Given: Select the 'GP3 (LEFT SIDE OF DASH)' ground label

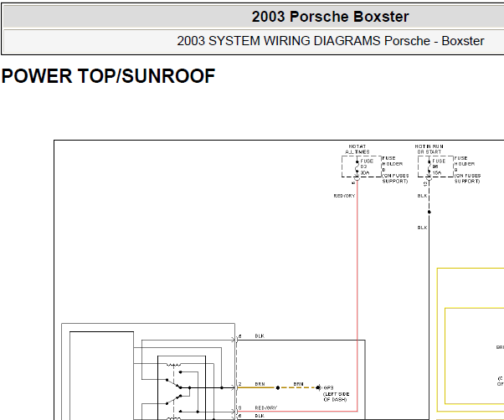Looking at the screenshot, I should [x=337, y=394].
